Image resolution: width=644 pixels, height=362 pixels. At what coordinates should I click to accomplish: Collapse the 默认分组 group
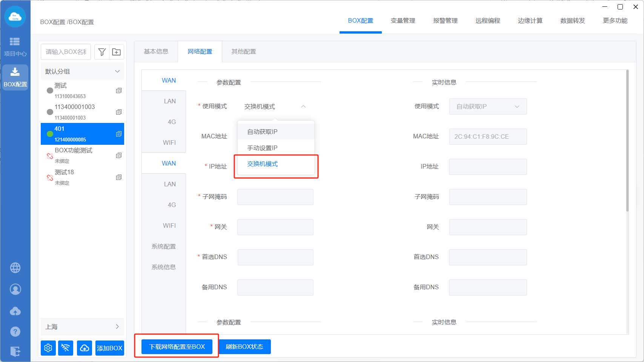pos(117,71)
